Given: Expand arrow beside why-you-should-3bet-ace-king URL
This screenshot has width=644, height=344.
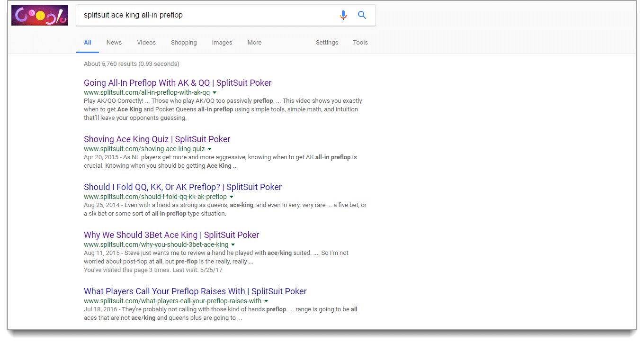Looking at the screenshot, I should click(x=233, y=244).
